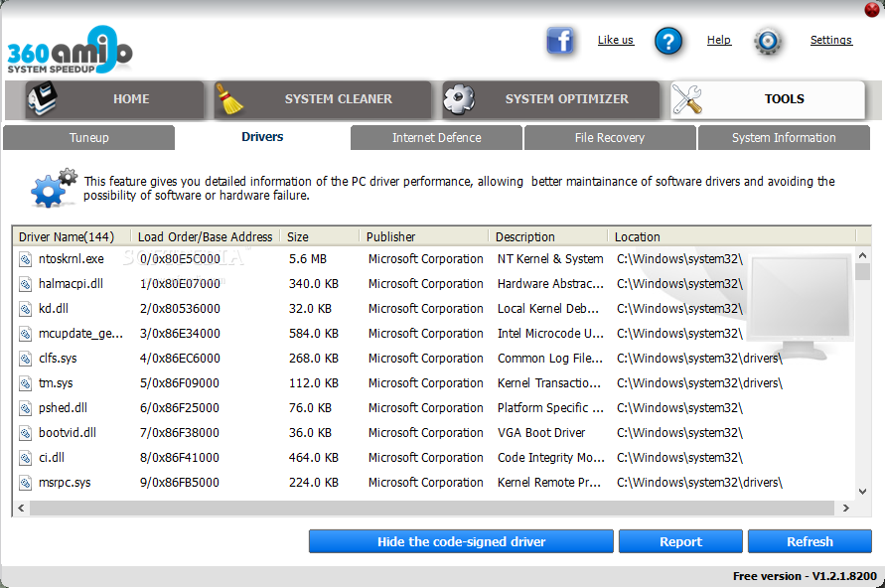Click the Like us link
This screenshot has height=588, width=885.
coord(616,40)
